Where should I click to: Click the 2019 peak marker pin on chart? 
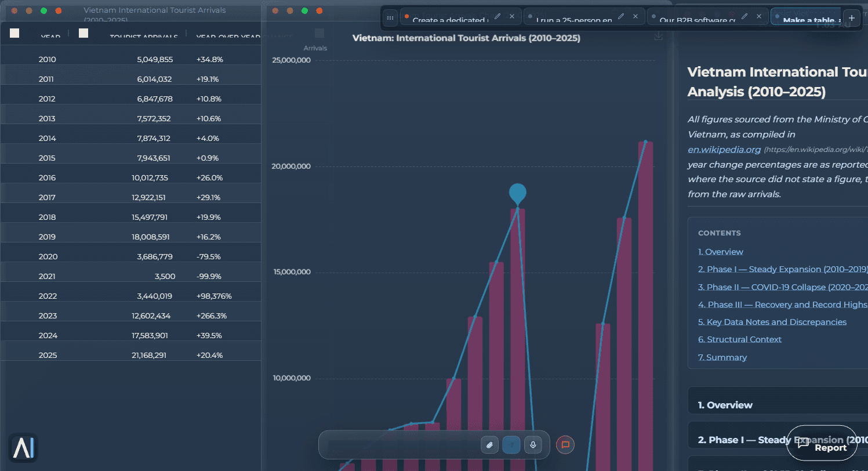[x=518, y=193]
